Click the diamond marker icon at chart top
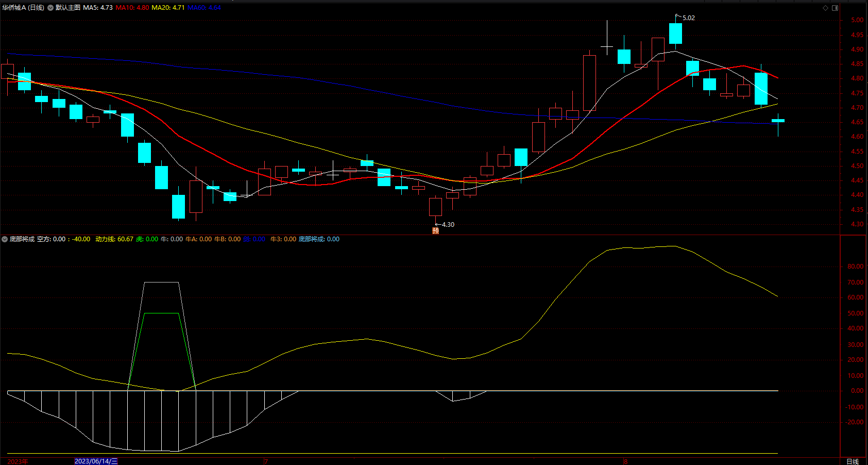Viewport: 868px width, 465px height. (x=825, y=8)
